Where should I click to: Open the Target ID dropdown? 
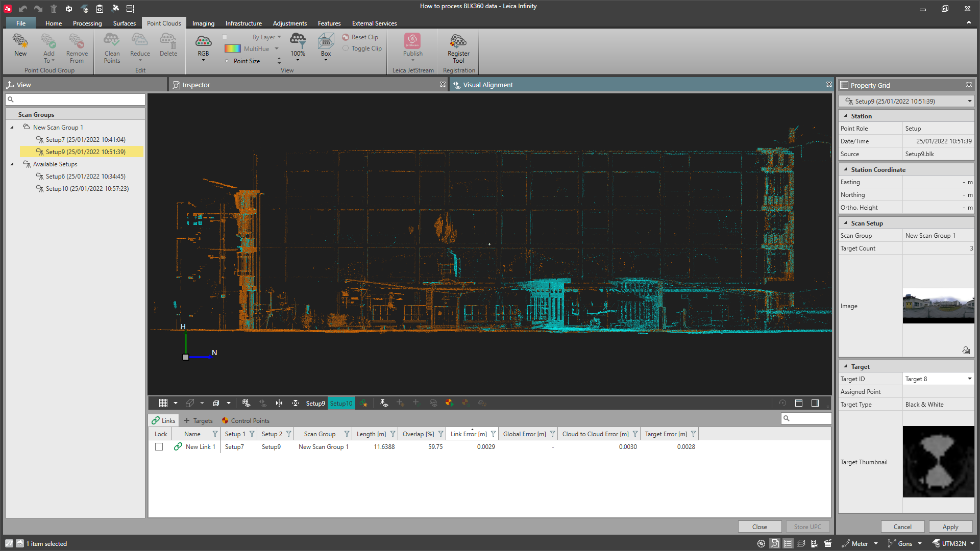969,379
